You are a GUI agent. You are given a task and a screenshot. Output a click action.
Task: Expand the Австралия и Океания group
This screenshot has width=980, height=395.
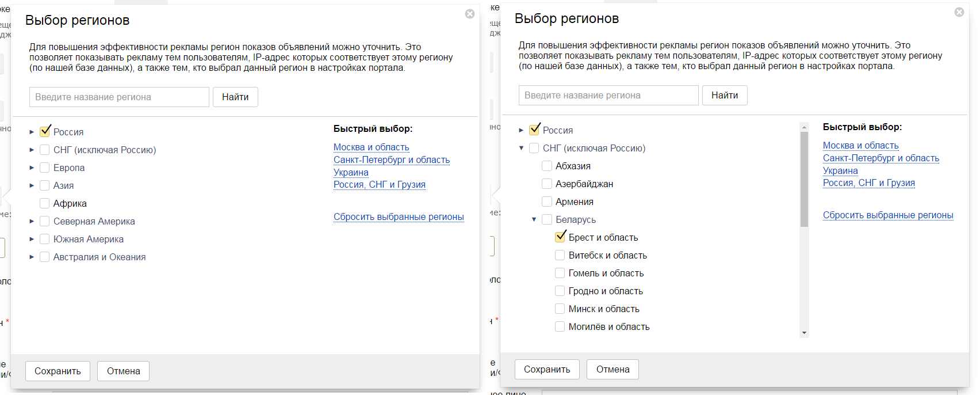pyautogui.click(x=32, y=257)
